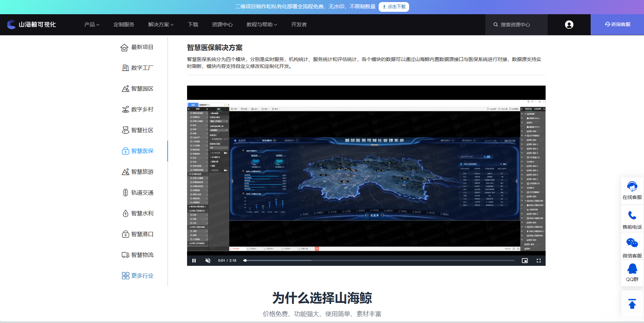Expand the 产品 dropdown menu
Image resolution: width=644 pixels, height=323 pixels.
pyautogui.click(x=92, y=25)
